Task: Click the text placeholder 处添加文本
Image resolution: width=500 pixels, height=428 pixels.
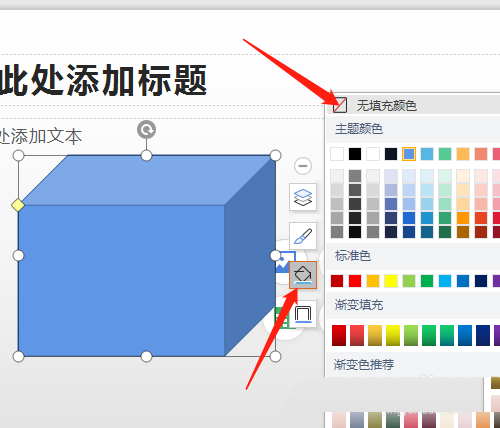Action: pyautogui.click(x=41, y=136)
